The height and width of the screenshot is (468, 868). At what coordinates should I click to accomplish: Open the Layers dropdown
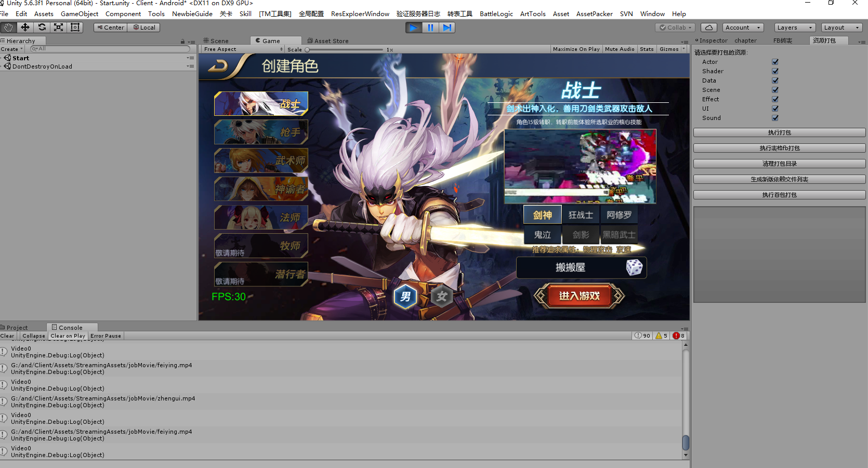pos(794,28)
